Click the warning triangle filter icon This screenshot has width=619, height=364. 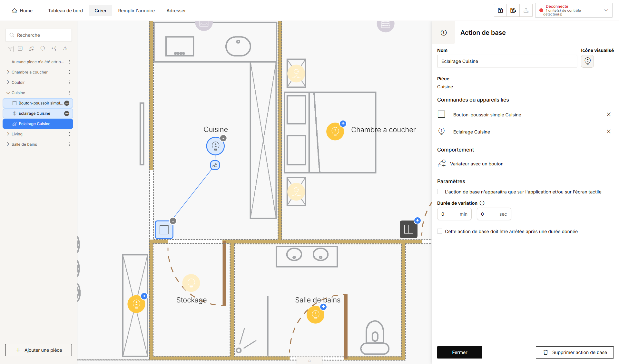[65, 48]
